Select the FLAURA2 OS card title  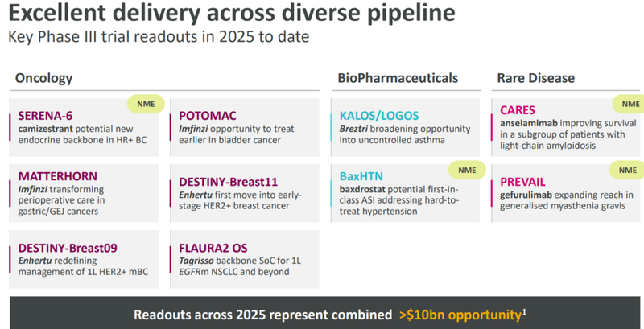pyautogui.click(x=213, y=248)
